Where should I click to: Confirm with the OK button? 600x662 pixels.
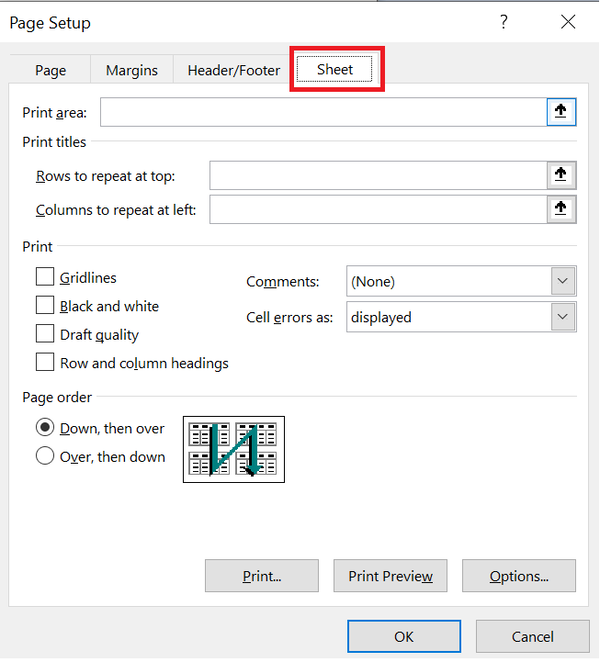click(404, 636)
